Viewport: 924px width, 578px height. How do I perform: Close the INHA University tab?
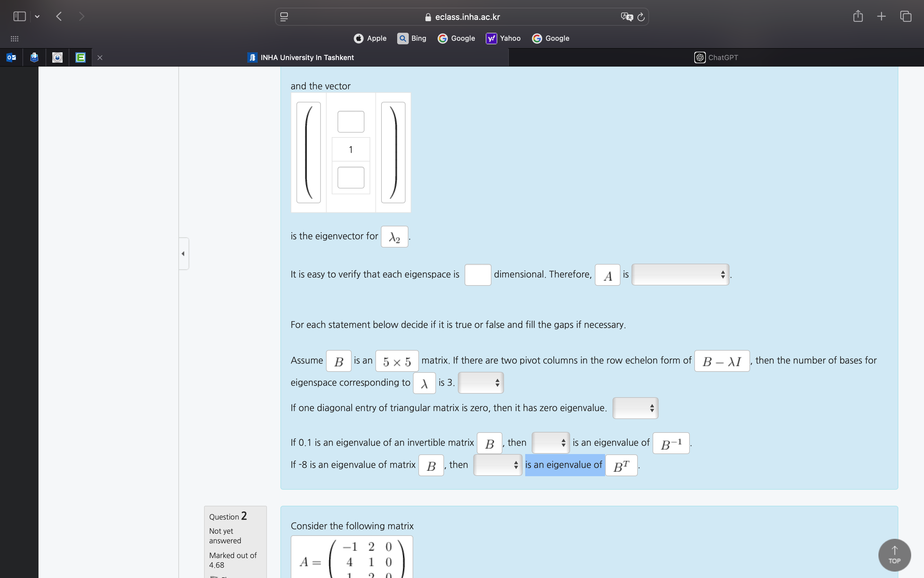pos(100,58)
